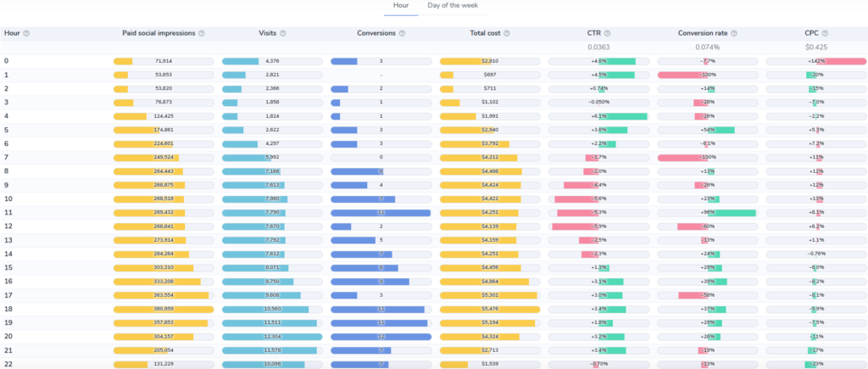Click the Visits column help icon

tap(283, 34)
